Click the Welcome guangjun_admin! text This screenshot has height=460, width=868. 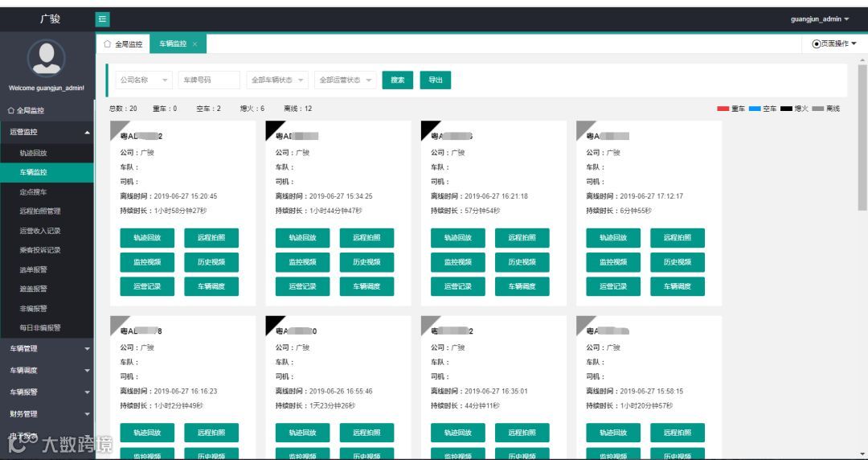(47, 88)
